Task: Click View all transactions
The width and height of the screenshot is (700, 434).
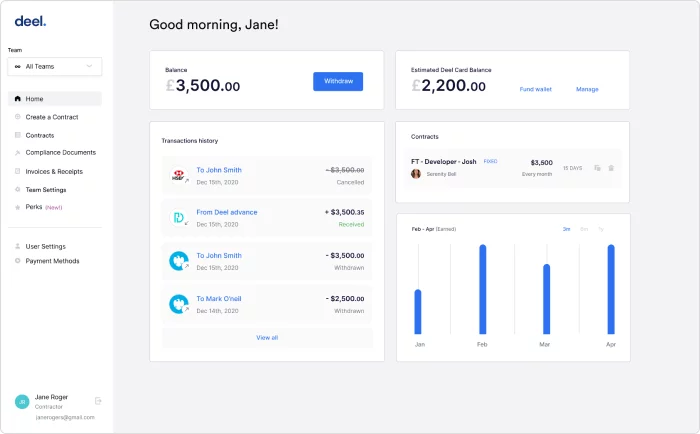Action: tap(267, 338)
